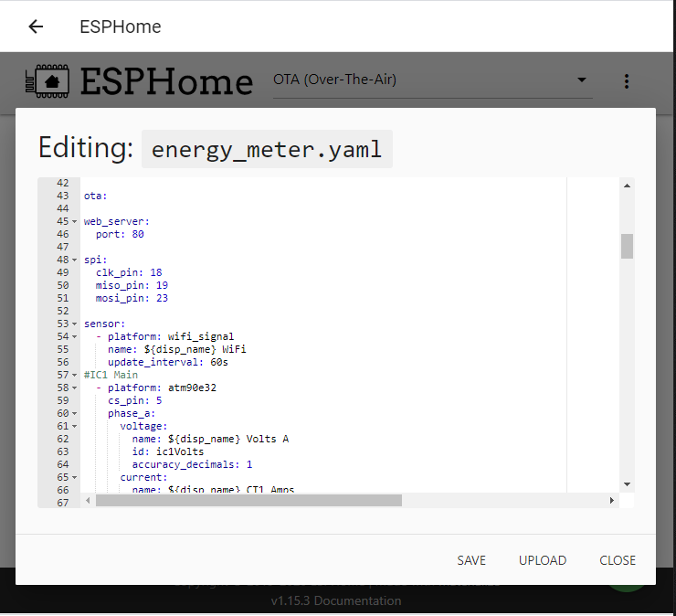The width and height of the screenshot is (676, 616).
Task: Fold the atm90e32 platform at line 58
Action: click(x=74, y=388)
